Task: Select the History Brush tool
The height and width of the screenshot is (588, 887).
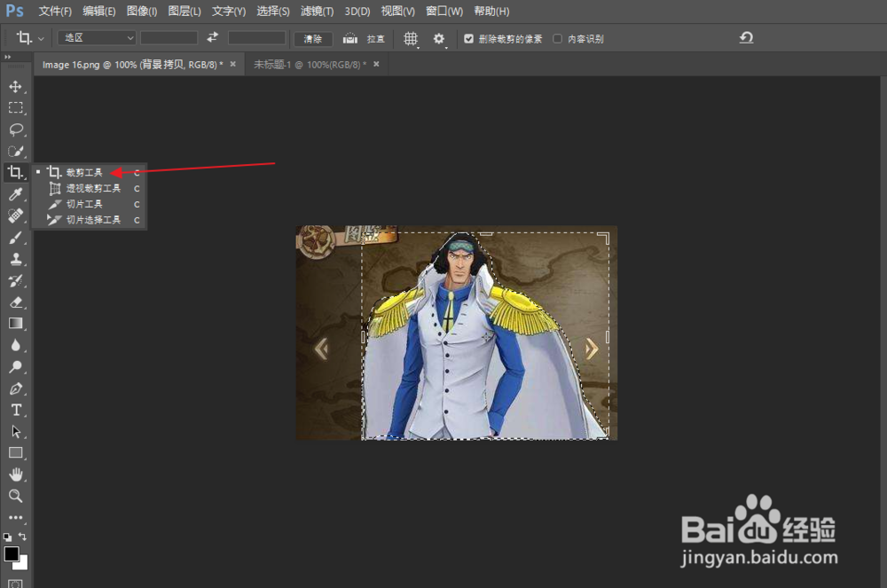Action: click(x=15, y=280)
